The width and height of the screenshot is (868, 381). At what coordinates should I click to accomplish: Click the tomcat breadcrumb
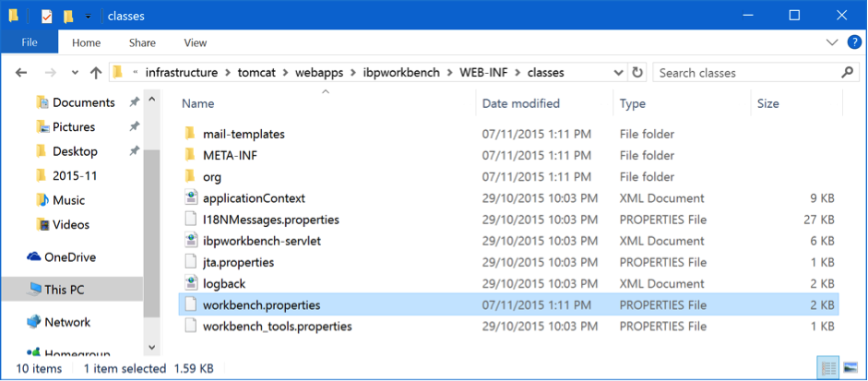(x=256, y=73)
